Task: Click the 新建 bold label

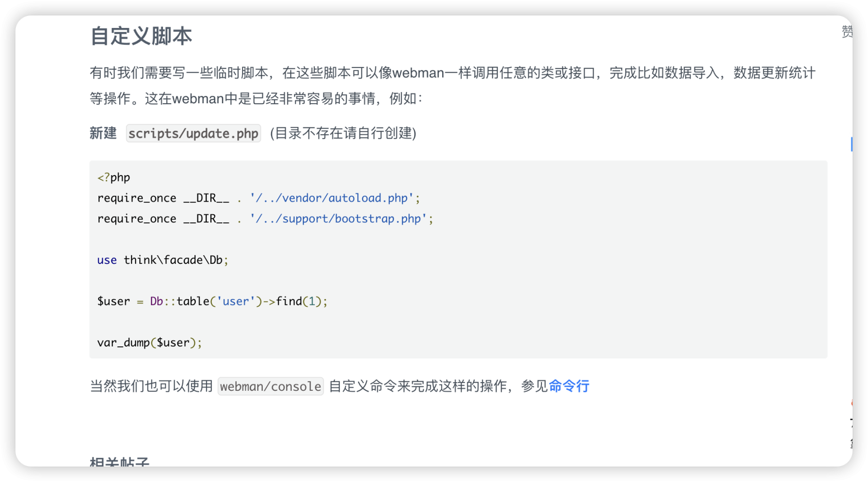Action: tap(103, 133)
